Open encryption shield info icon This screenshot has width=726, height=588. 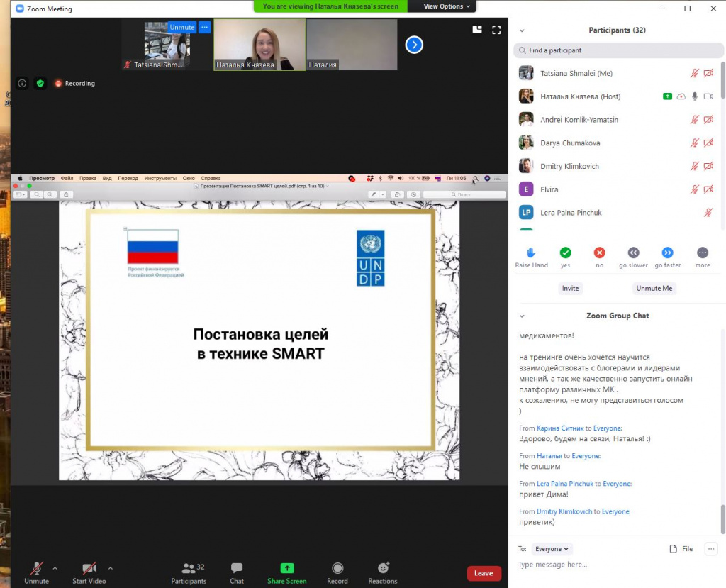point(40,83)
